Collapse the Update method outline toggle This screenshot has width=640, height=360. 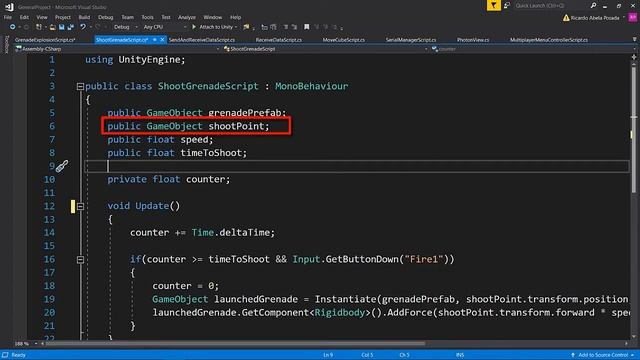(x=80, y=206)
